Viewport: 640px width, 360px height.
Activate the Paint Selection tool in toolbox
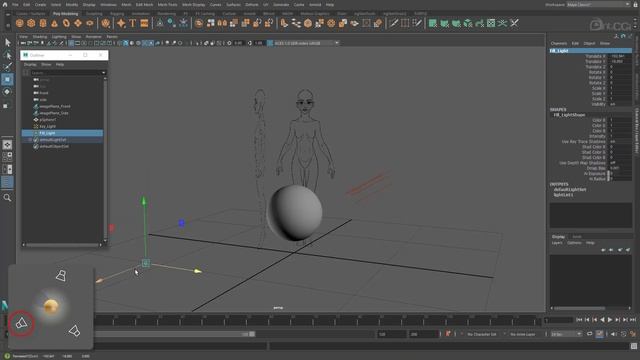pos(7,67)
